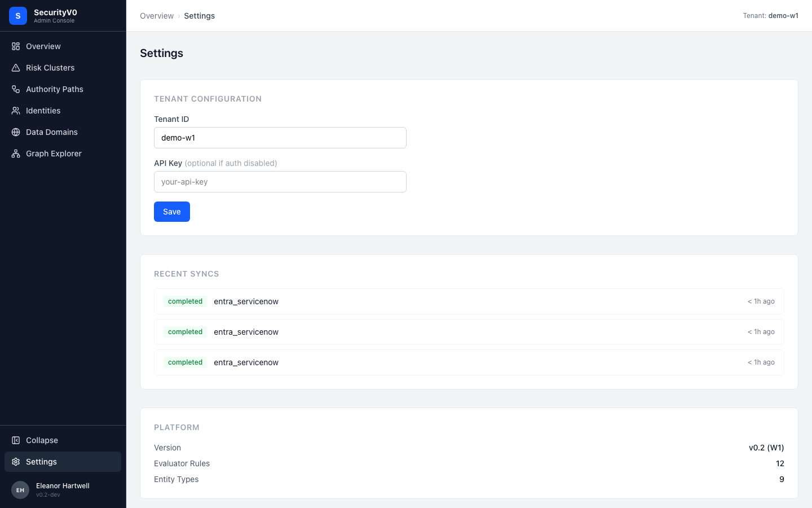The height and width of the screenshot is (508, 812).
Task: Click the Data Domains globe icon
Action: (16, 132)
